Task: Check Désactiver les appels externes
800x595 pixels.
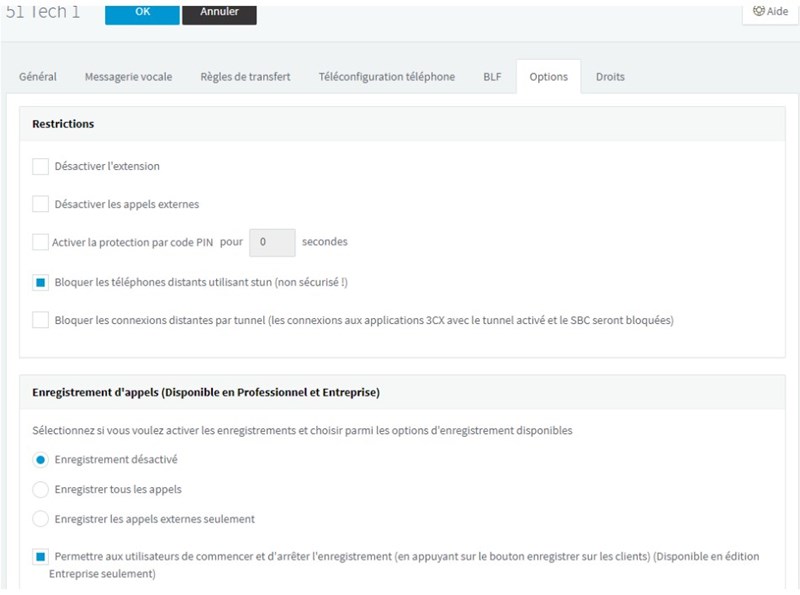Action: tap(41, 204)
